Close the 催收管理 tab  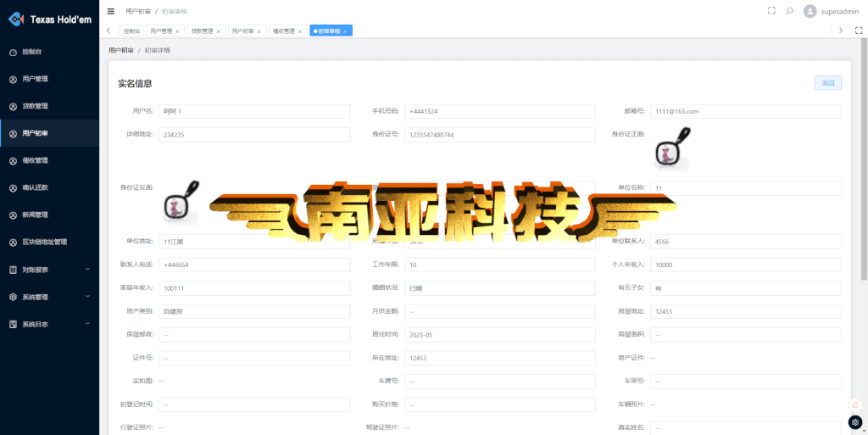[x=299, y=31]
